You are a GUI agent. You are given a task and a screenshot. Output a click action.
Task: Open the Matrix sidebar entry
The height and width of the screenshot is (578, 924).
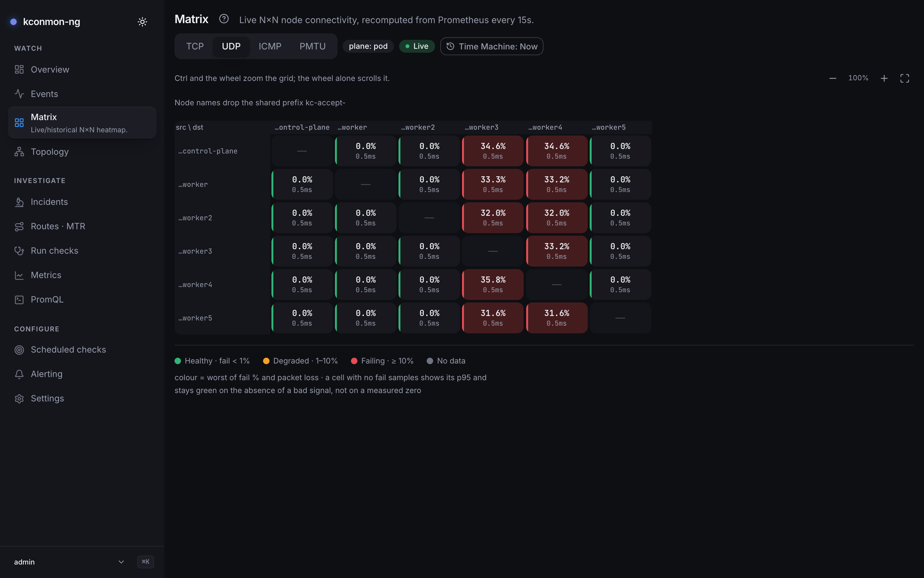click(x=82, y=123)
